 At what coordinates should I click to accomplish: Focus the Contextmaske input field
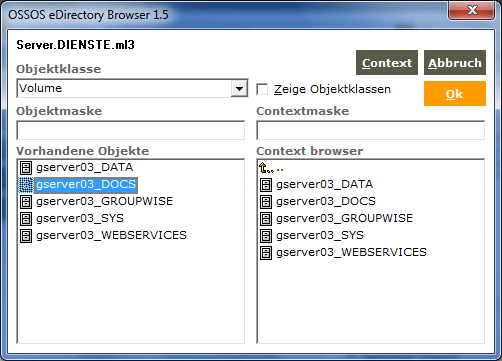click(x=371, y=130)
